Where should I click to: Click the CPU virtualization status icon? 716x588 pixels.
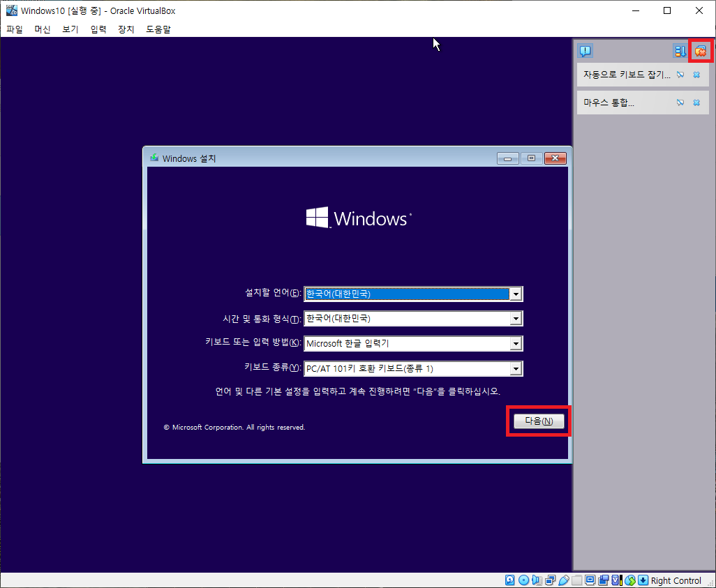pos(616,580)
